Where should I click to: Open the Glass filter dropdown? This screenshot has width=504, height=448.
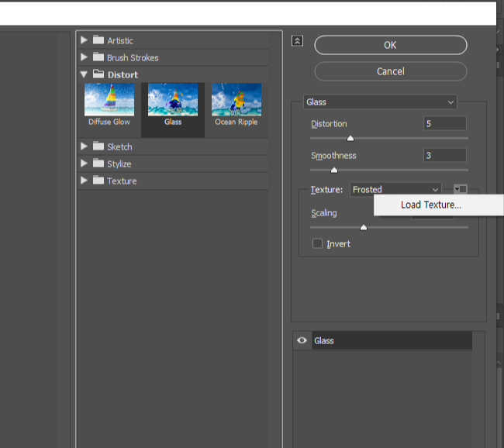click(380, 102)
